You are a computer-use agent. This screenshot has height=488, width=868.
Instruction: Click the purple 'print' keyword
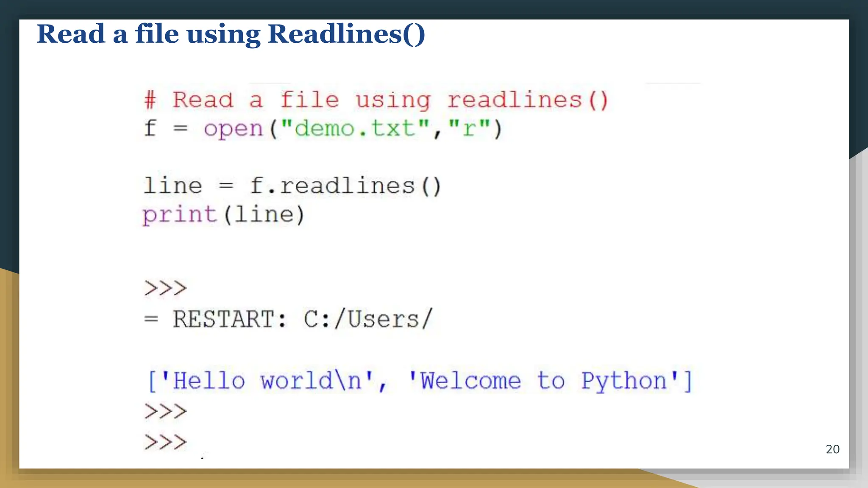(180, 215)
